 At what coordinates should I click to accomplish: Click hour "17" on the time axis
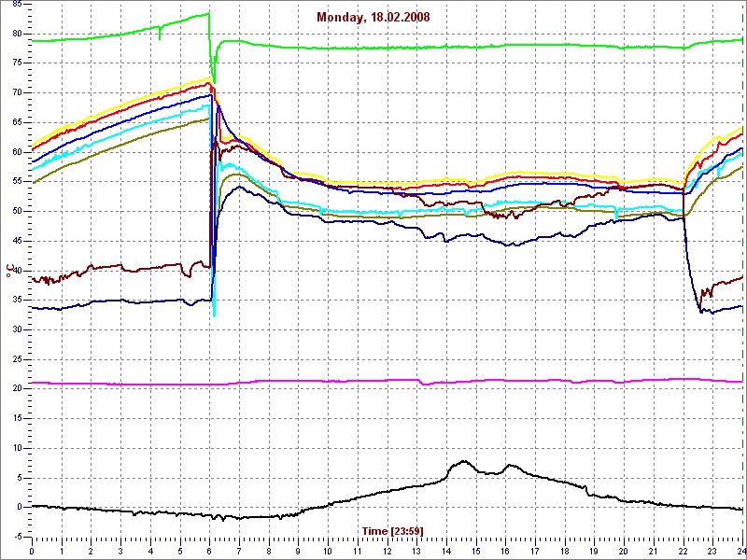pos(535,550)
